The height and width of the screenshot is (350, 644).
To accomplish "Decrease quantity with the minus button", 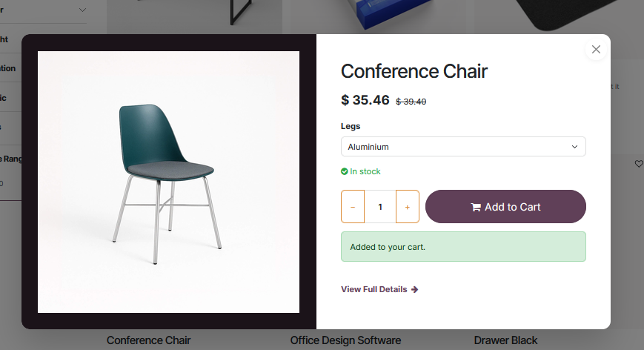I will tap(353, 207).
